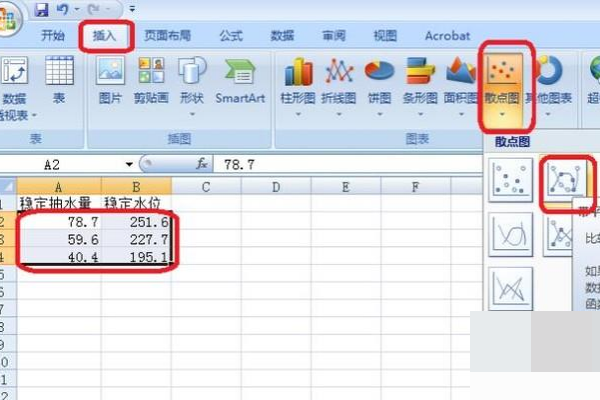Expand the 条形图 dropdown arrow

coord(420,114)
